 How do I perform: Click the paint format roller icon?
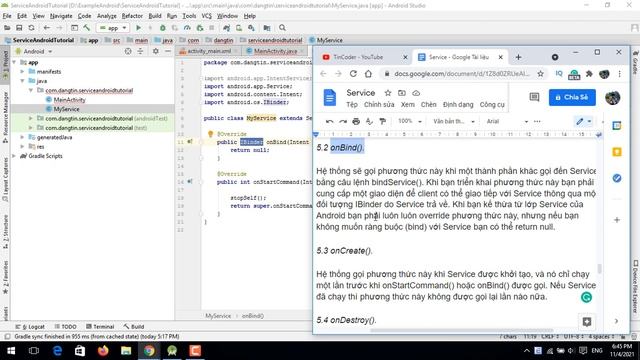coord(382,121)
